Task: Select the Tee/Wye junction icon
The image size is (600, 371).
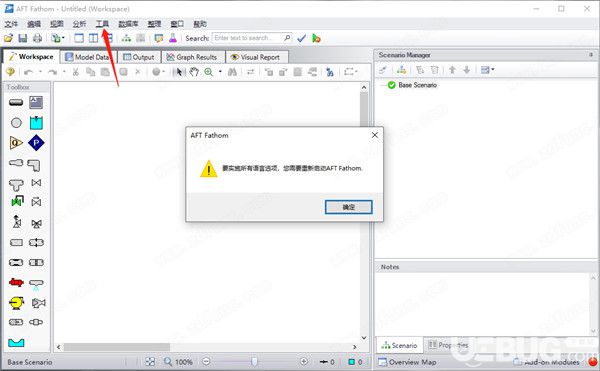Action: click(x=16, y=185)
